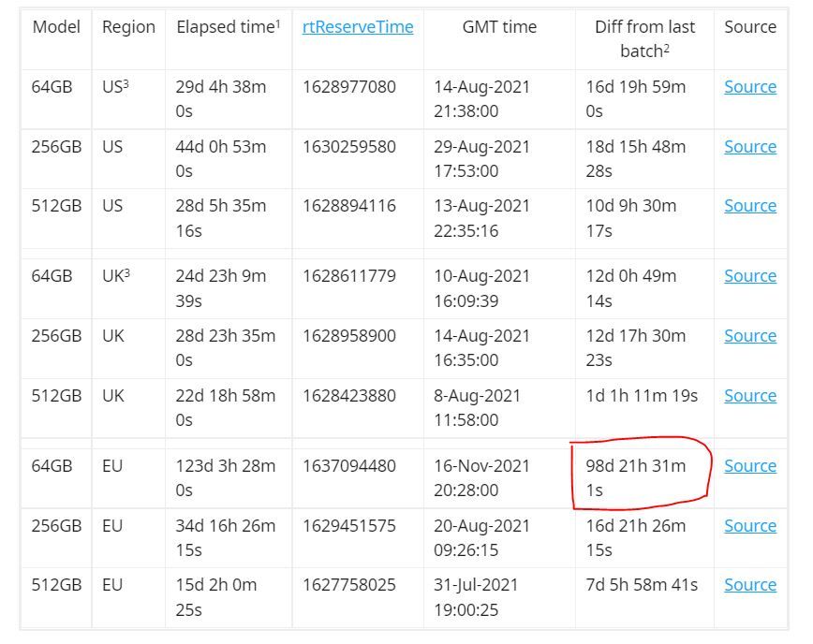The width and height of the screenshot is (813, 644).
Task: Select the 16-Nov-2021 GMT time cell
Action: [499, 478]
